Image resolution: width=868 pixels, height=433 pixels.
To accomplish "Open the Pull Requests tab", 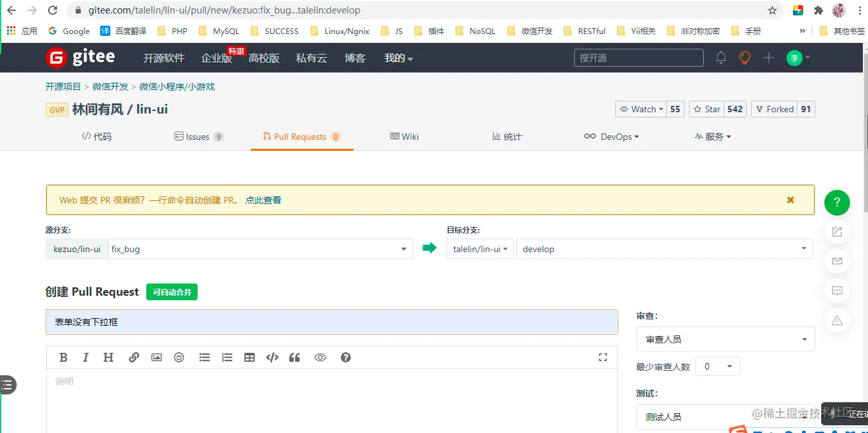I will coord(302,137).
